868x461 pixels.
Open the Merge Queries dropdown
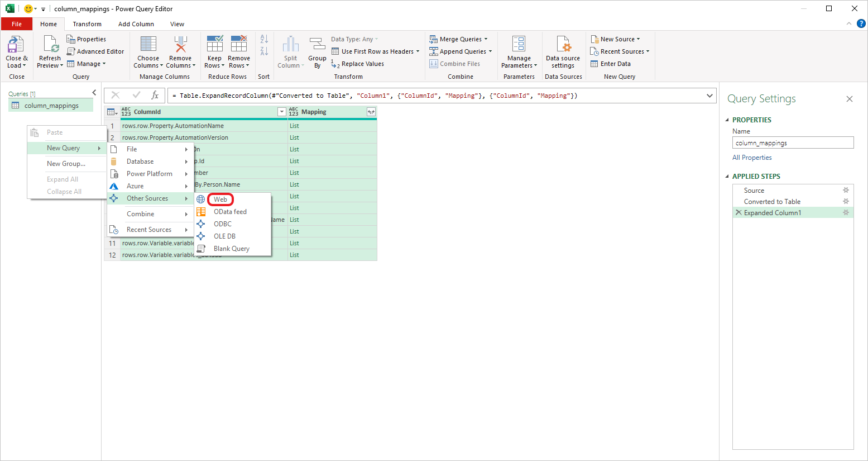click(458, 39)
